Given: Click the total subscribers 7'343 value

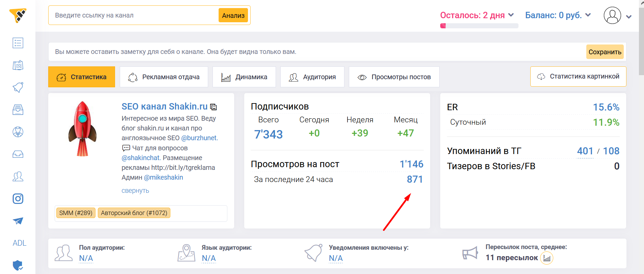Looking at the screenshot, I should pyautogui.click(x=269, y=134).
